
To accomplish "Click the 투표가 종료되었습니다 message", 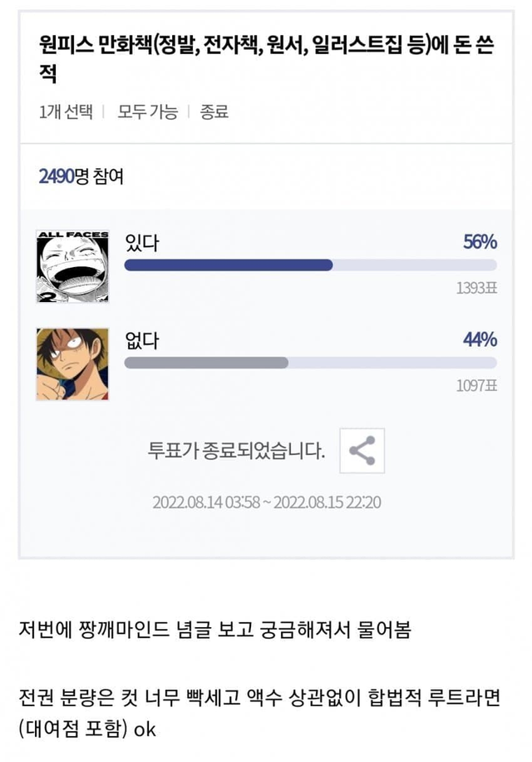I will click(236, 451).
